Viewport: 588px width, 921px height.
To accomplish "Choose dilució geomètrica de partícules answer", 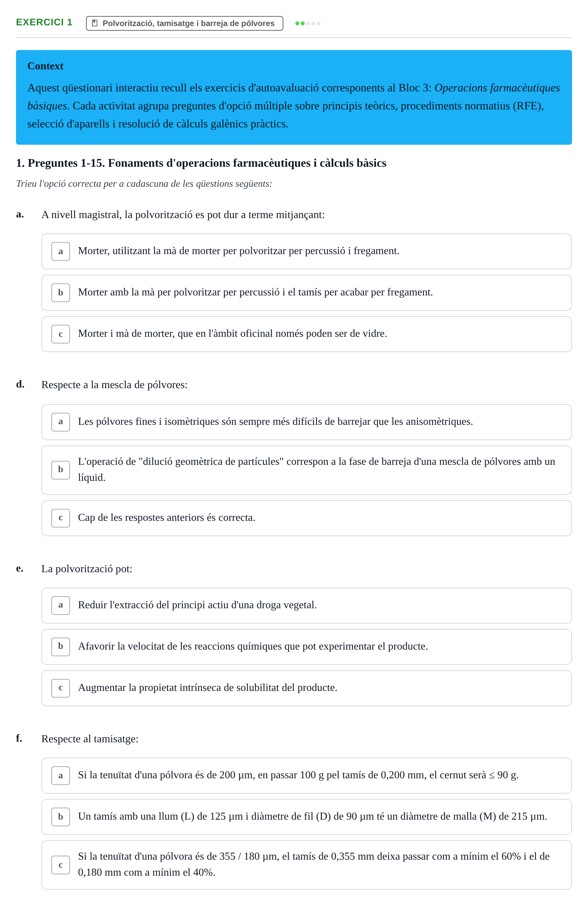I will point(306,470).
